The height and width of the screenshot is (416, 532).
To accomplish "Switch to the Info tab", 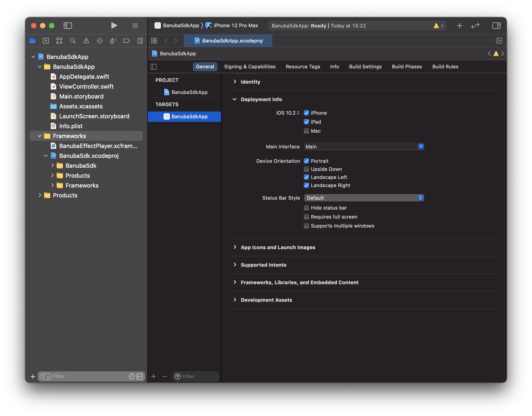I will [x=335, y=67].
